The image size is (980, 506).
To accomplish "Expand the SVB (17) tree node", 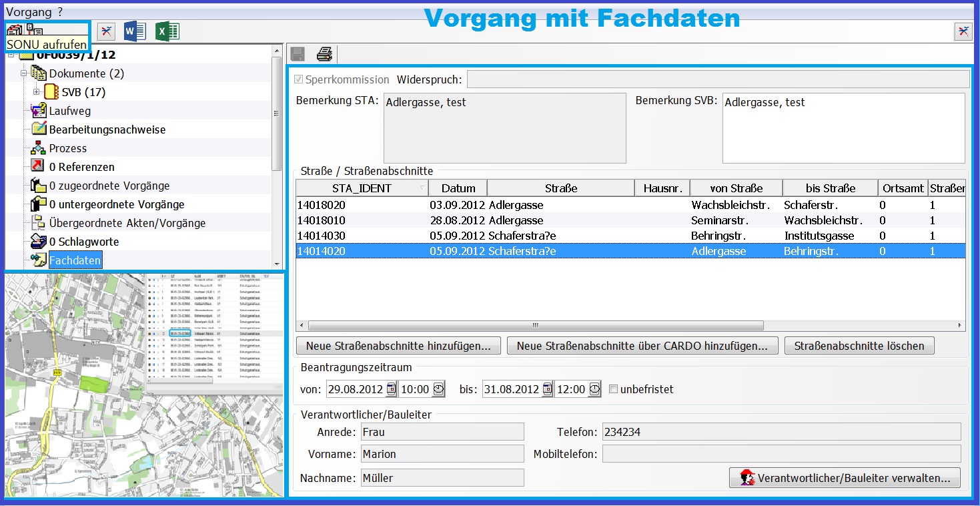I will (37, 92).
